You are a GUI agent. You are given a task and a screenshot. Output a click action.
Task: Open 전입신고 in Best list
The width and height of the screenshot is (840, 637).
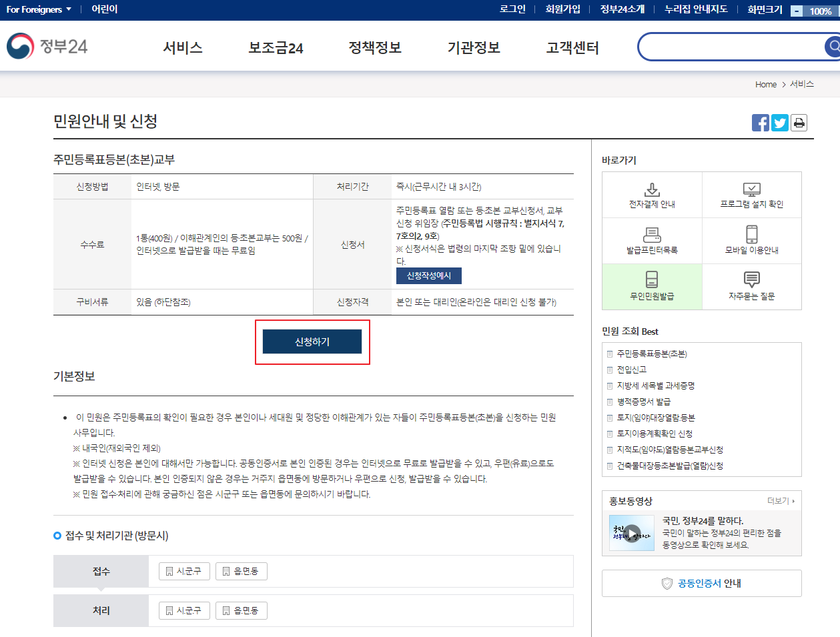pyautogui.click(x=632, y=370)
